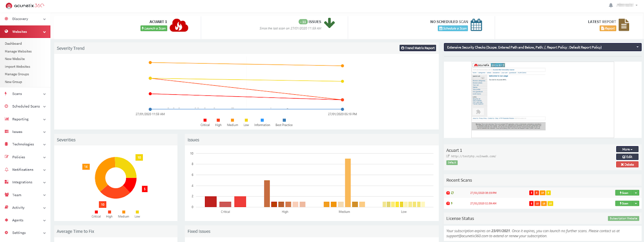The width and height of the screenshot is (644, 242).
Task: Click the Activity icon in sidebar
Action: (6, 207)
